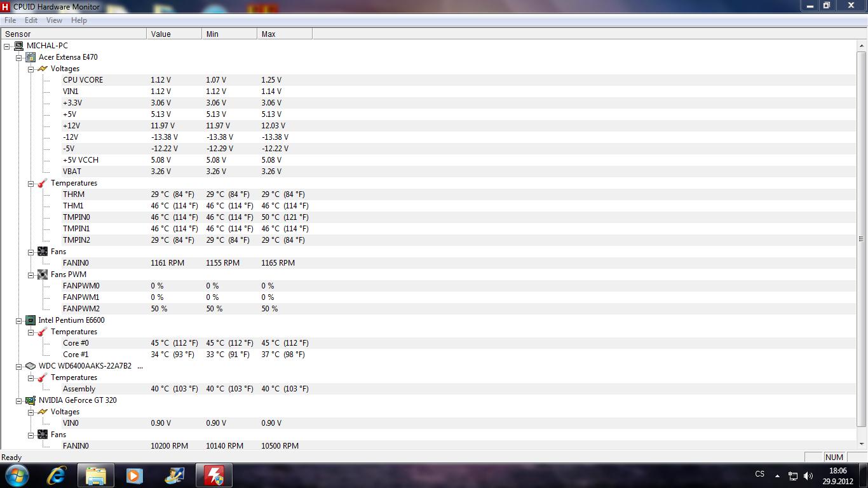
Task: Open the Edit menu
Action: point(31,20)
